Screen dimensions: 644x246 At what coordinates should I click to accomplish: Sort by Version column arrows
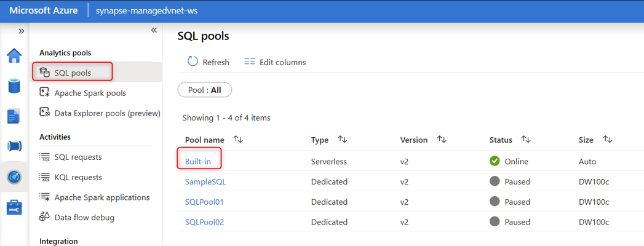(442, 140)
